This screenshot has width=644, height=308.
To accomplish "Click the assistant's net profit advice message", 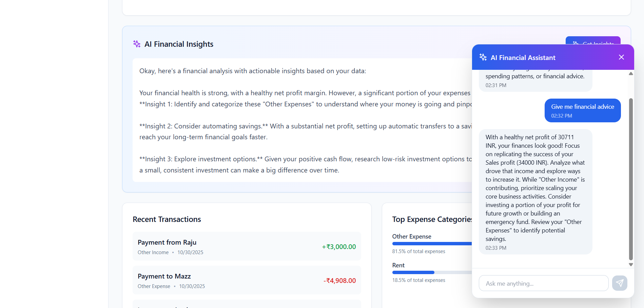I will coord(535,192).
